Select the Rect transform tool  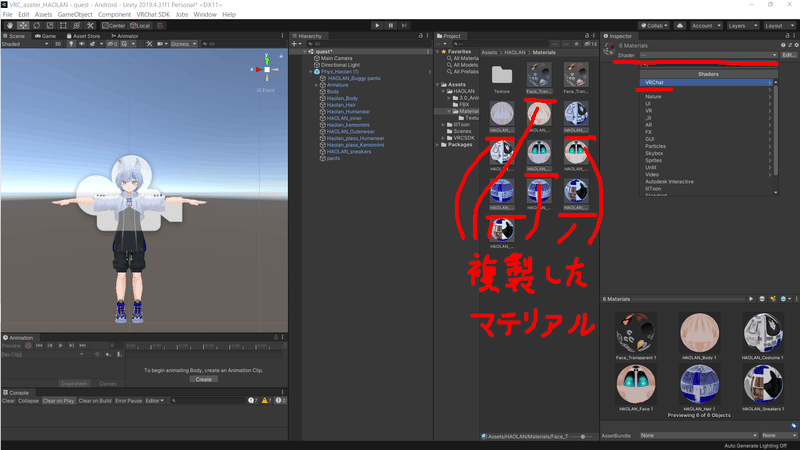[63, 26]
